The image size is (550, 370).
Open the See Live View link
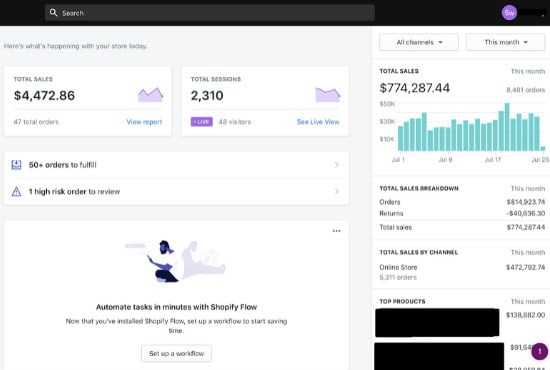[318, 122]
